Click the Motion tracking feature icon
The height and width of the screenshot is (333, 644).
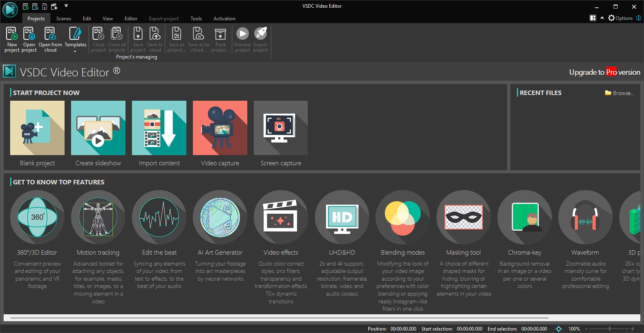click(x=98, y=217)
